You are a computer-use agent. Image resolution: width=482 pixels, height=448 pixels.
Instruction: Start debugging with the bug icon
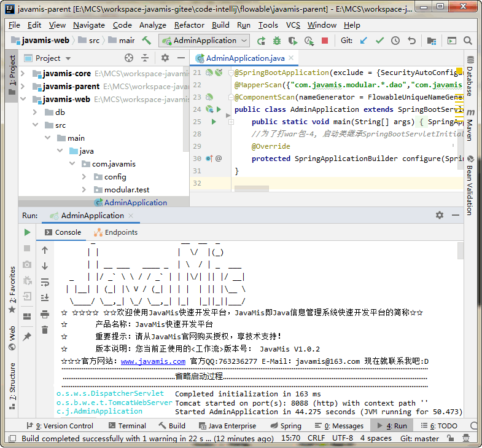coord(277,41)
